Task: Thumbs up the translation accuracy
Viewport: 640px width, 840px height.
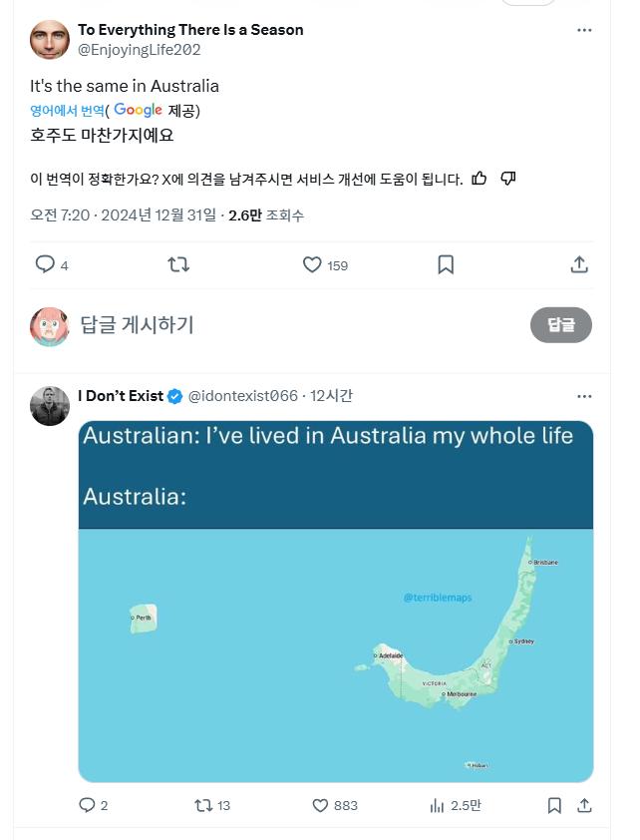Action: [480, 179]
